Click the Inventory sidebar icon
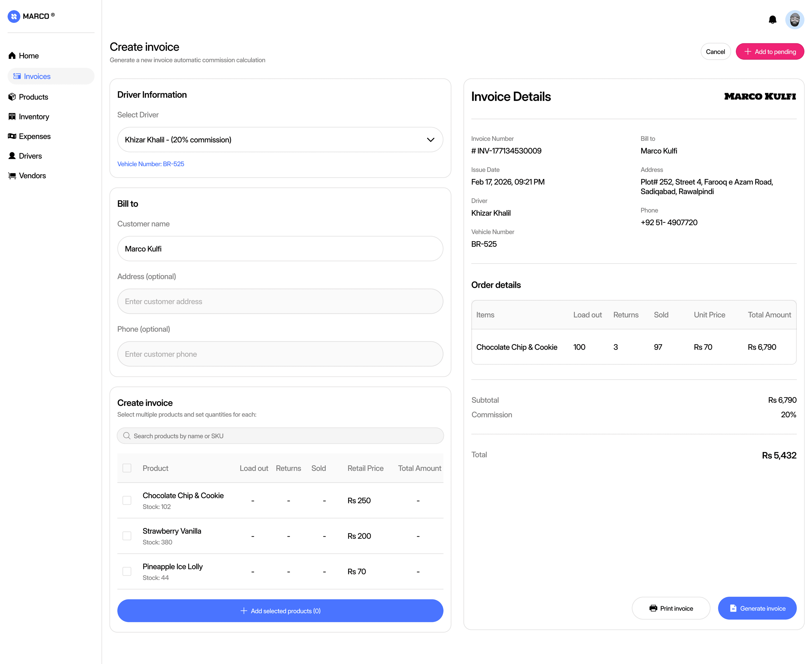 click(12, 117)
